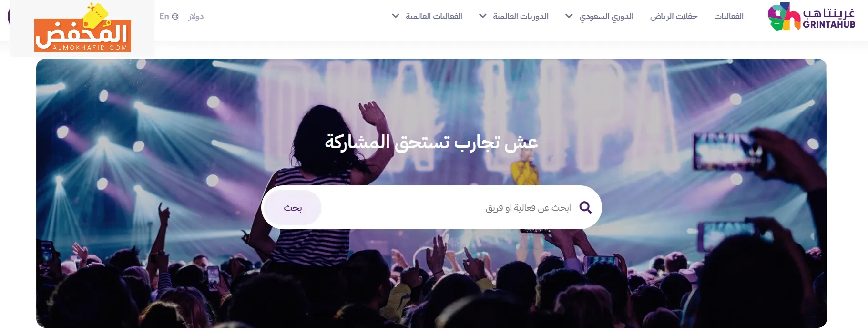This screenshot has height=336, width=868.
Task: Open the حفلات الرياض menu item
Action: pos(674,16)
